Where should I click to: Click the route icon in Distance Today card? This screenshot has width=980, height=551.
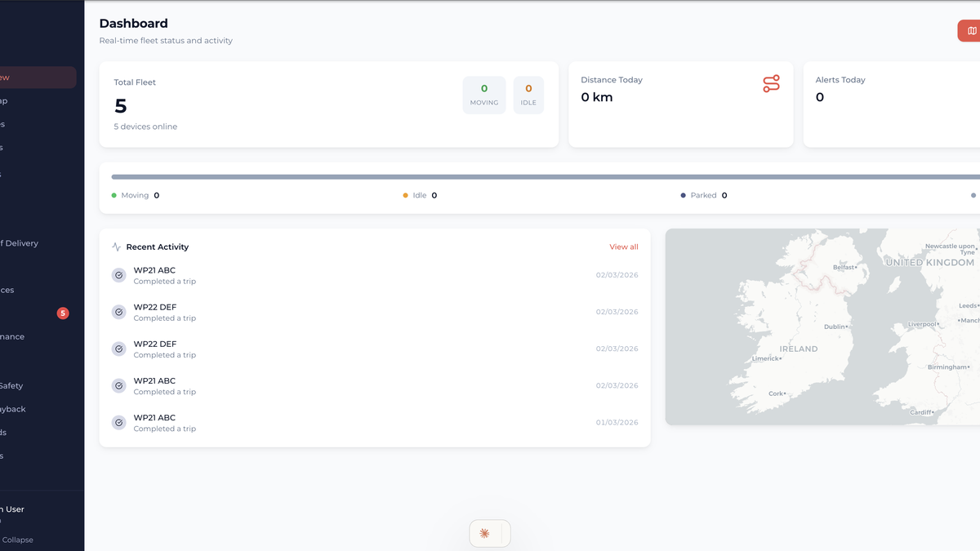(771, 83)
